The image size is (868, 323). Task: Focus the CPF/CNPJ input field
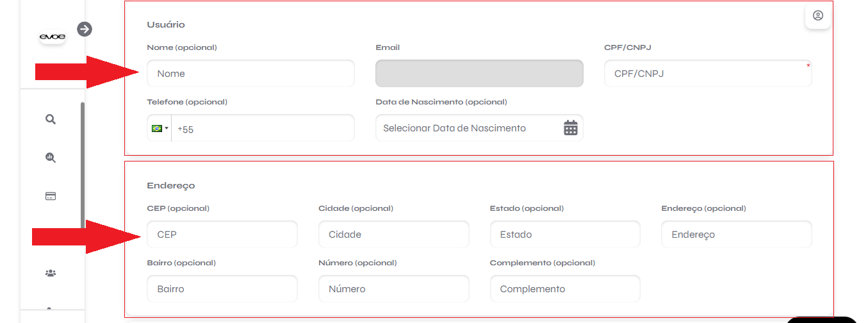[708, 74]
